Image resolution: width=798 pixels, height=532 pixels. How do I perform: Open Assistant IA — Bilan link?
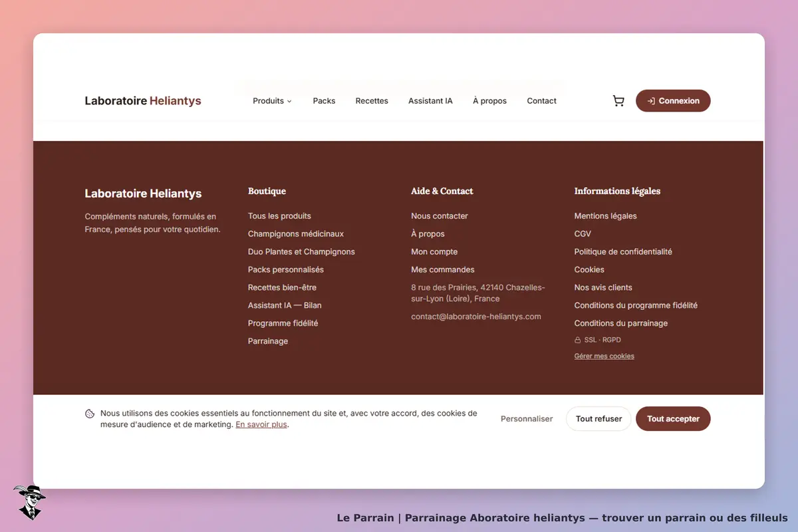pos(285,306)
